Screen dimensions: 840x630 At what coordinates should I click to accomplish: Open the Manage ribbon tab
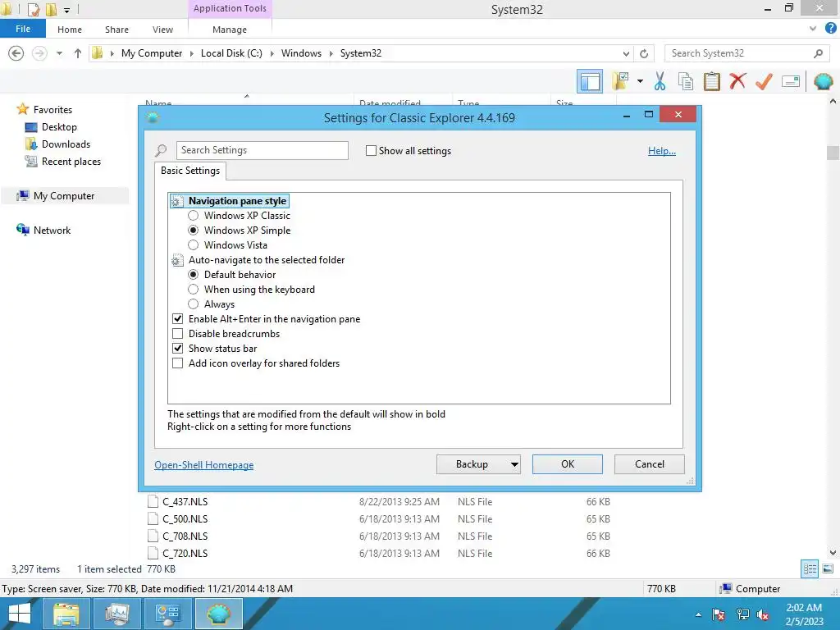click(230, 30)
